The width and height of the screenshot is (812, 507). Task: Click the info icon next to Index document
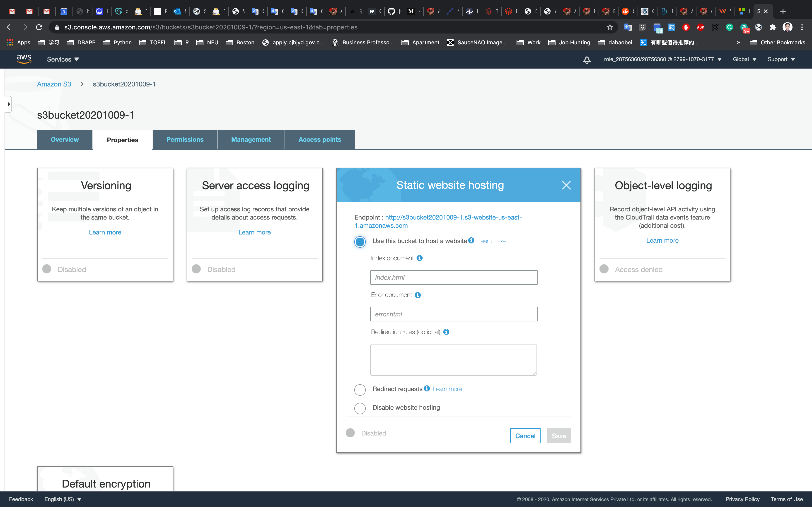click(x=419, y=258)
